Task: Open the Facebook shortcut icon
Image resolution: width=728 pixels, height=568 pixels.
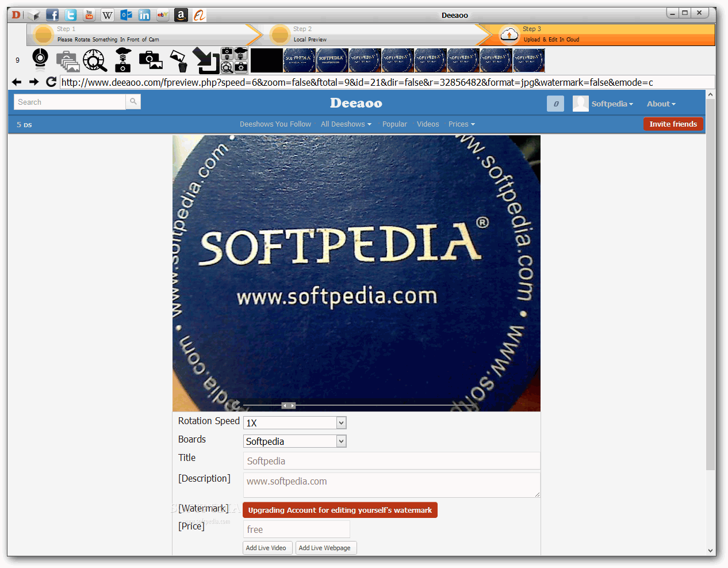Action: tap(52, 15)
